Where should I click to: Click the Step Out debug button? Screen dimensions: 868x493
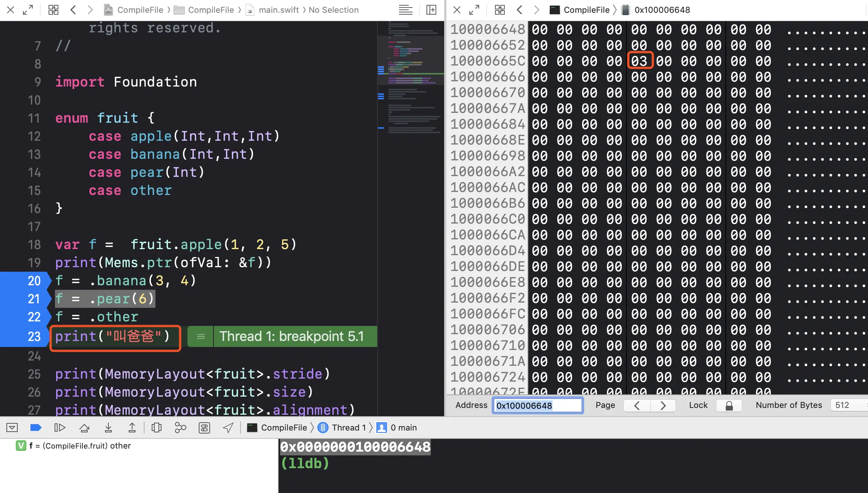132,428
